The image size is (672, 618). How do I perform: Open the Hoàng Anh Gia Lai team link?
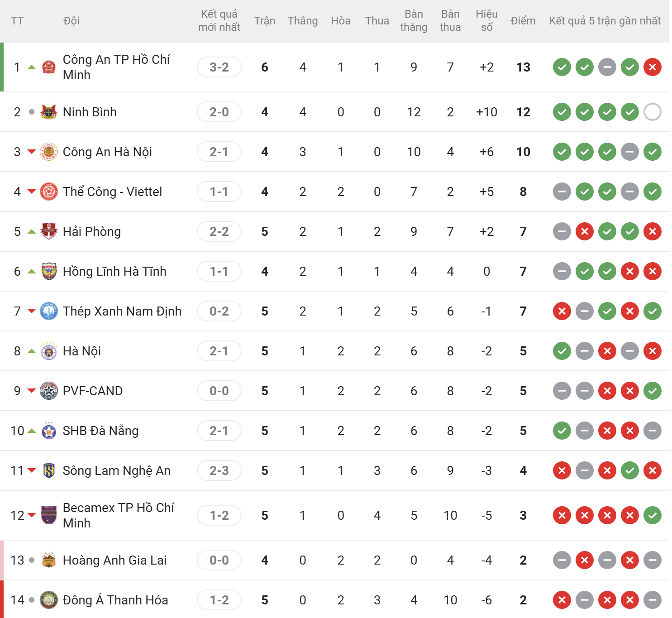(x=114, y=560)
